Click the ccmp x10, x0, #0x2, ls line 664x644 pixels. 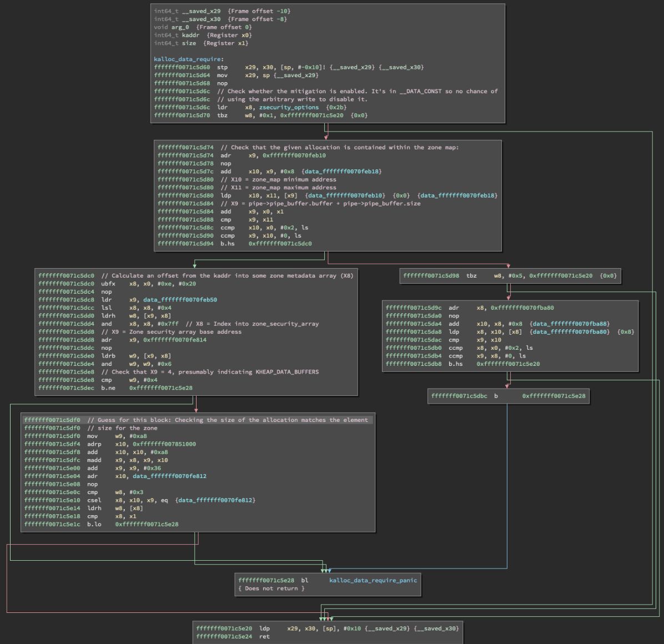[233, 228]
